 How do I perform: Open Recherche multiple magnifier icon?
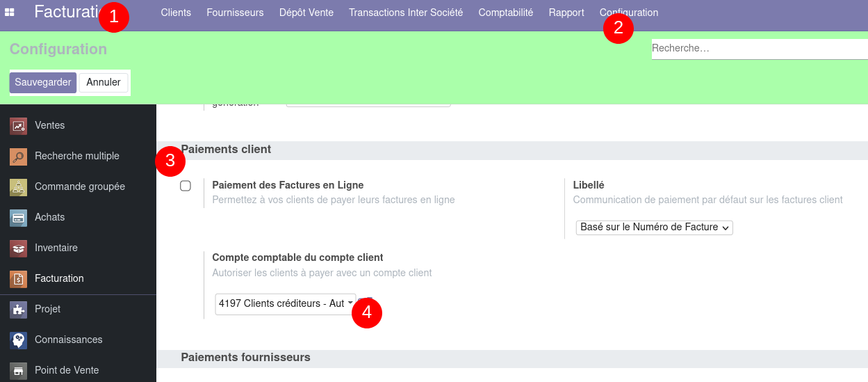pyautogui.click(x=18, y=157)
